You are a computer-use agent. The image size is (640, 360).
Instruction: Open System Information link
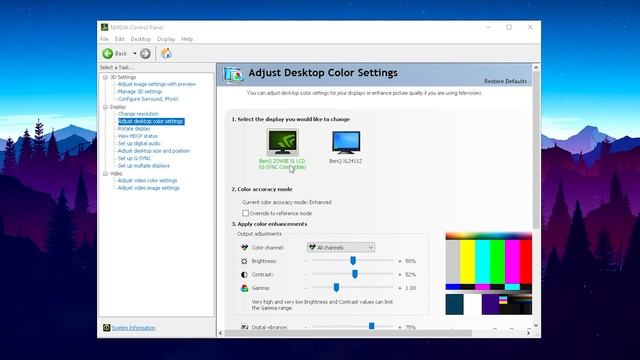pyautogui.click(x=133, y=328)
